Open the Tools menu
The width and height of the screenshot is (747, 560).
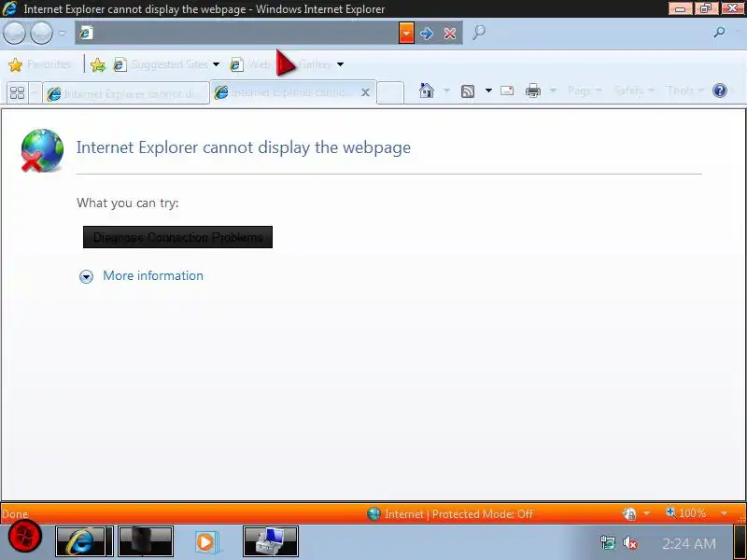[685, 90]
